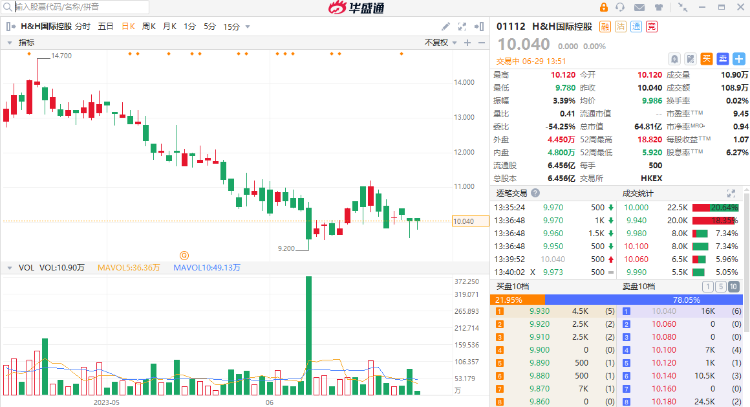Open the skin theme shirt icon

tap(659, 7)
